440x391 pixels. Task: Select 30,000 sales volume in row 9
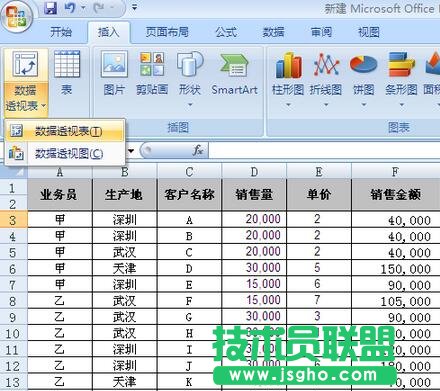254,317
